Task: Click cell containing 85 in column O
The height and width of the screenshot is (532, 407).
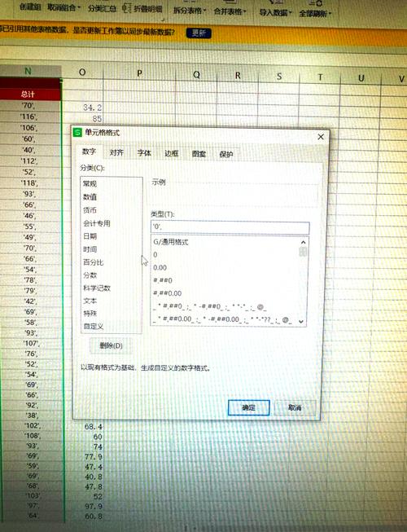Action: (83, 119)
